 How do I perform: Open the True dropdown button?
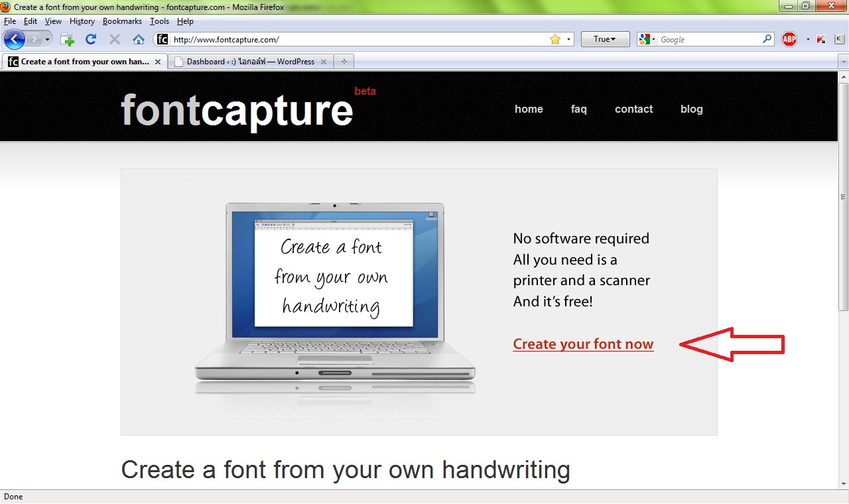coord(604,39)
